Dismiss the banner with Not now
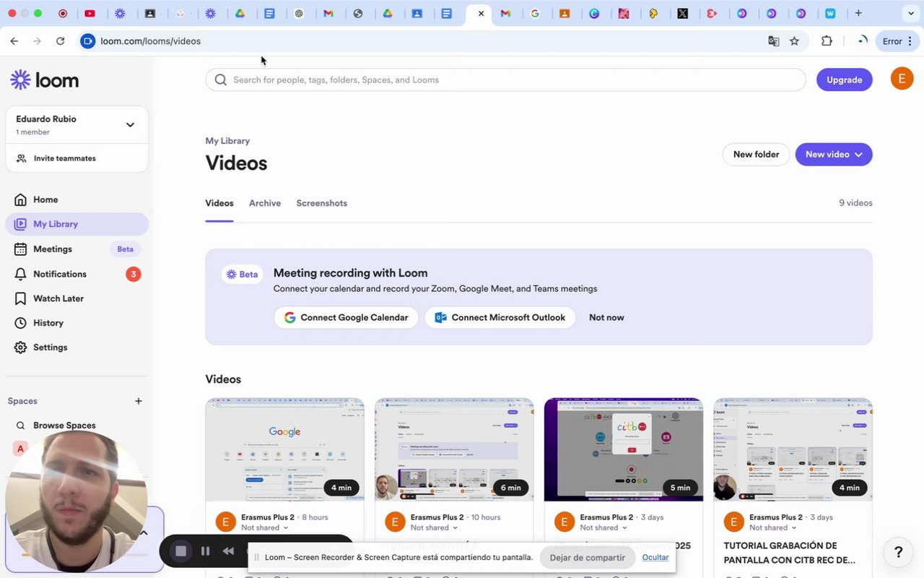Image resolution: width=924 pixels, height=578 pixels. [x=606, y=317]
